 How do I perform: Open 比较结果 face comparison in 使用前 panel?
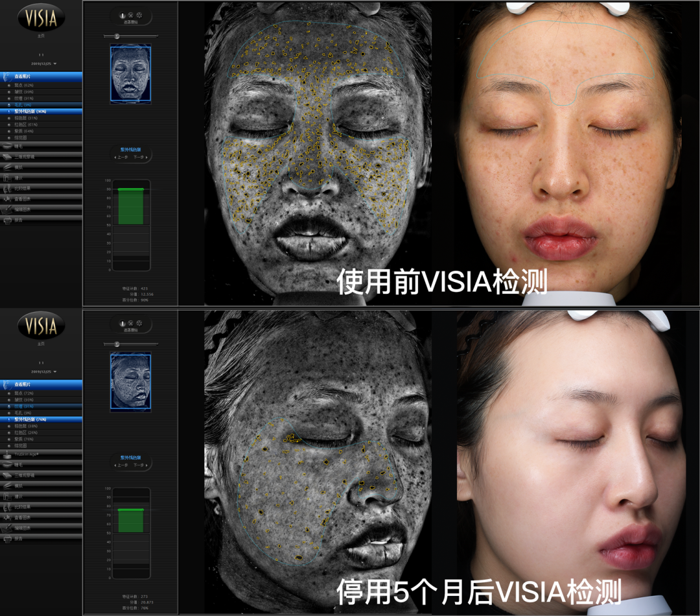(x=41, y=189)
